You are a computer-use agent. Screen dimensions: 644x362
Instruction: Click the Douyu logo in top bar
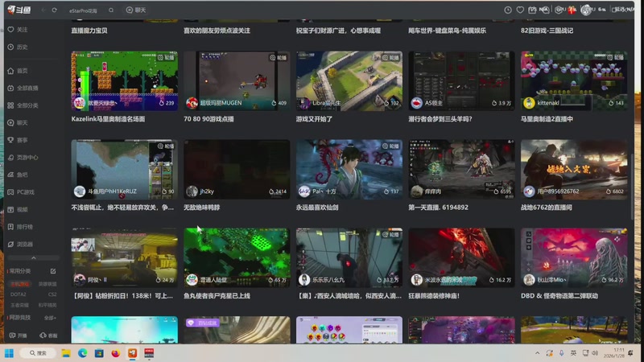19,10
